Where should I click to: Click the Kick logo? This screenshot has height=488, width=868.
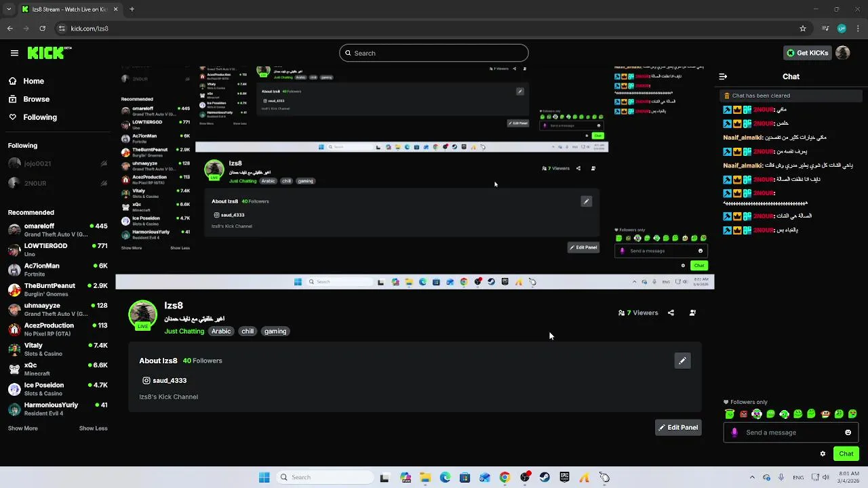49,53
